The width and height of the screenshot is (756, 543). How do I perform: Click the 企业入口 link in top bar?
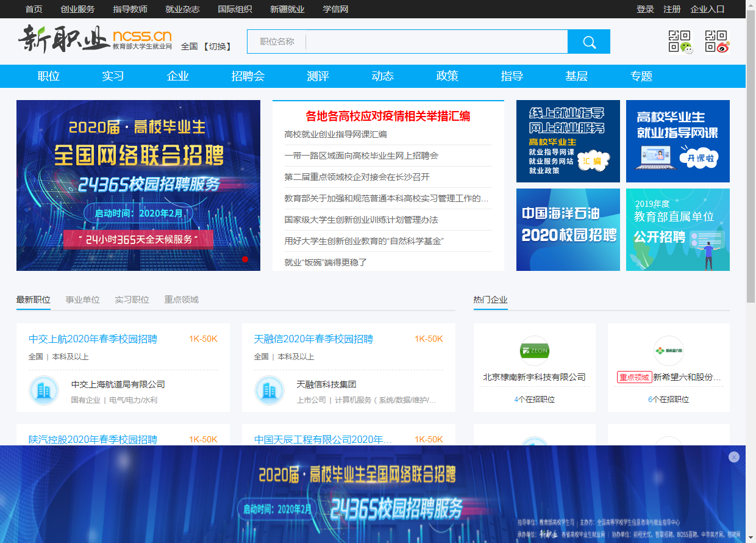pyautogui.click(x=707, y=9)
